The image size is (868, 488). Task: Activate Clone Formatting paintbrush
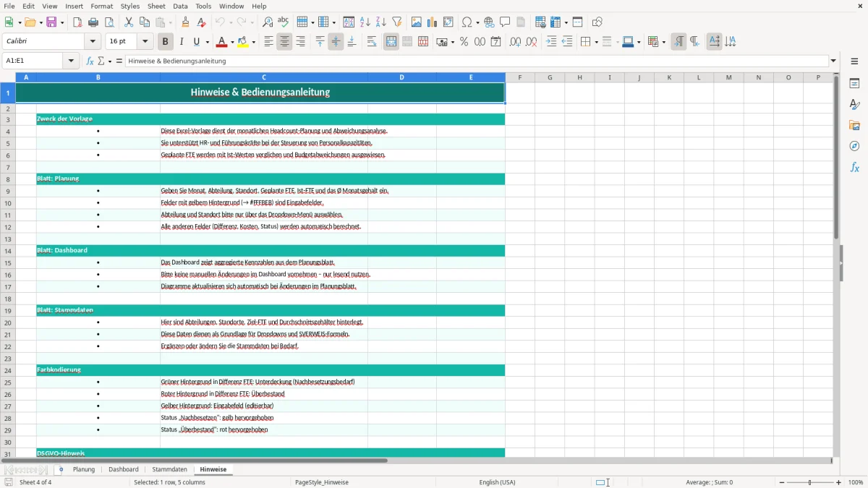tap(186, 22)
